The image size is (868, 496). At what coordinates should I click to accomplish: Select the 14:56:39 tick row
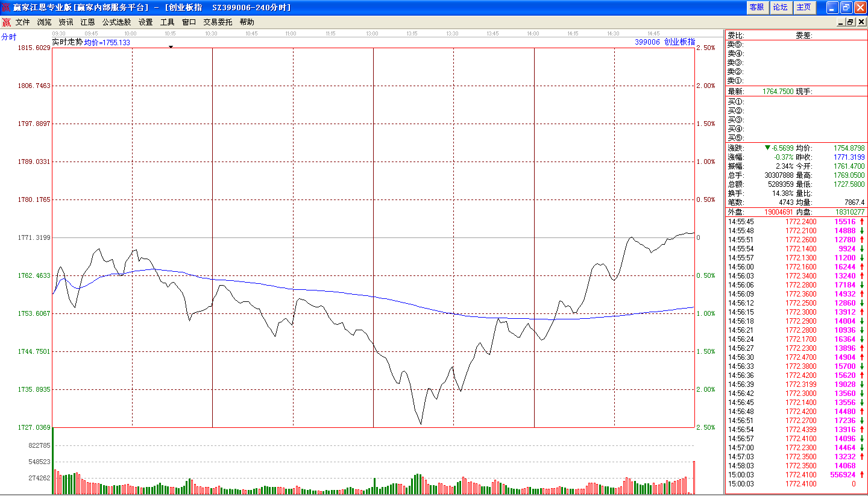796,385
